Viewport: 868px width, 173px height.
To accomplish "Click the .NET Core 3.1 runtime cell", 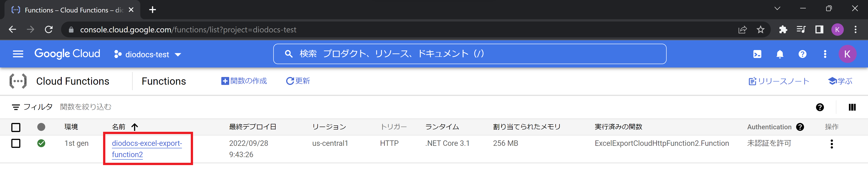I will 447,143.
